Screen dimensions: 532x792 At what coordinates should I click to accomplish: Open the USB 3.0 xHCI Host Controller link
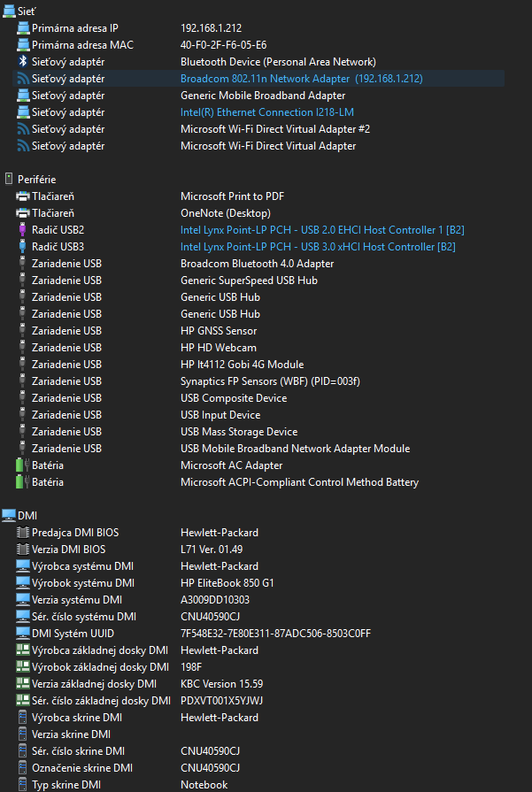[319, 247]
